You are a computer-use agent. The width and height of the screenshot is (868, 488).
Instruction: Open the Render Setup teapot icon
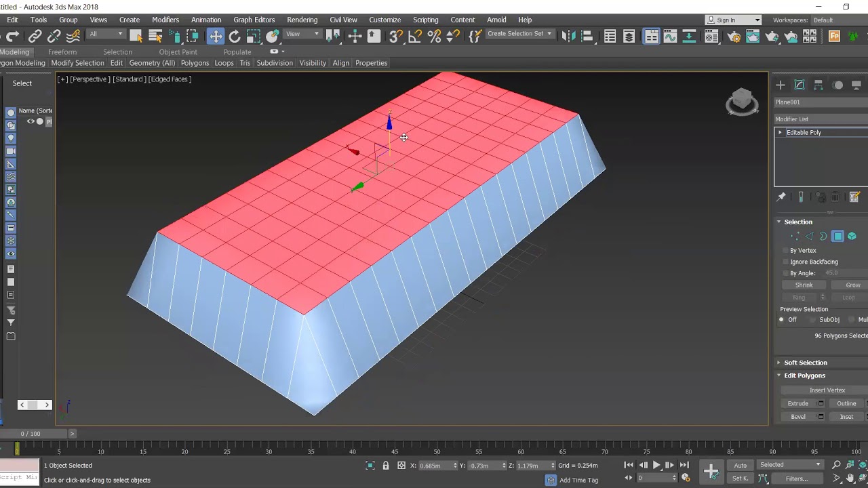[x=734, y=36]
